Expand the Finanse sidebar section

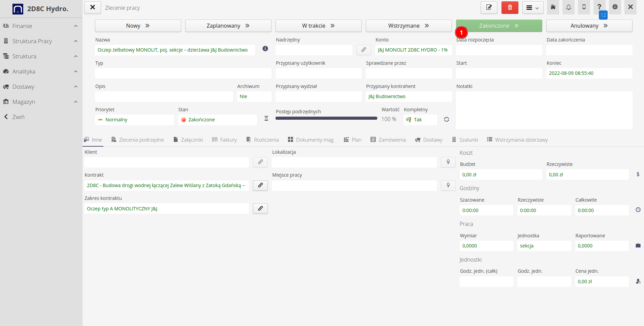(x=40, y=26)
